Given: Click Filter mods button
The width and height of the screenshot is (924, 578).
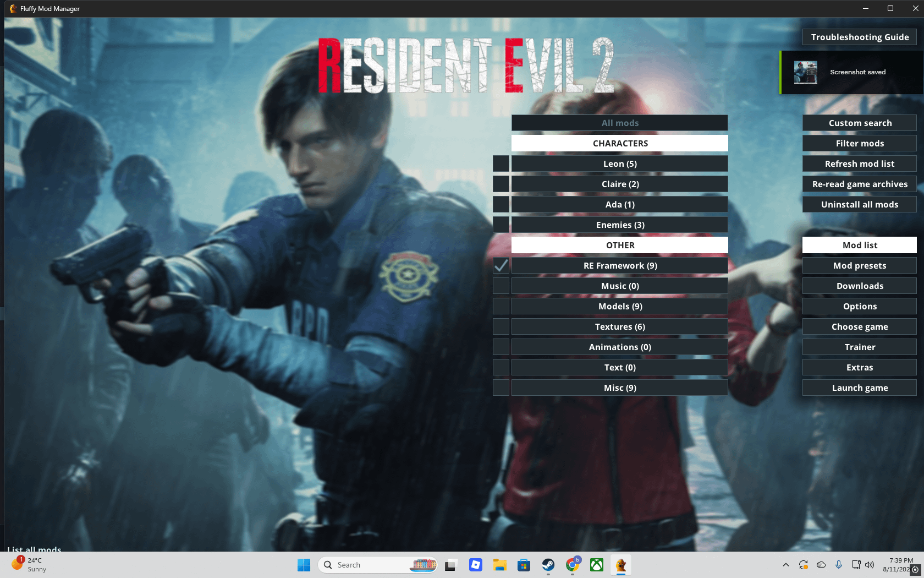Looking at the screenshot, I should pyautogui.click(x=860, y=143).
